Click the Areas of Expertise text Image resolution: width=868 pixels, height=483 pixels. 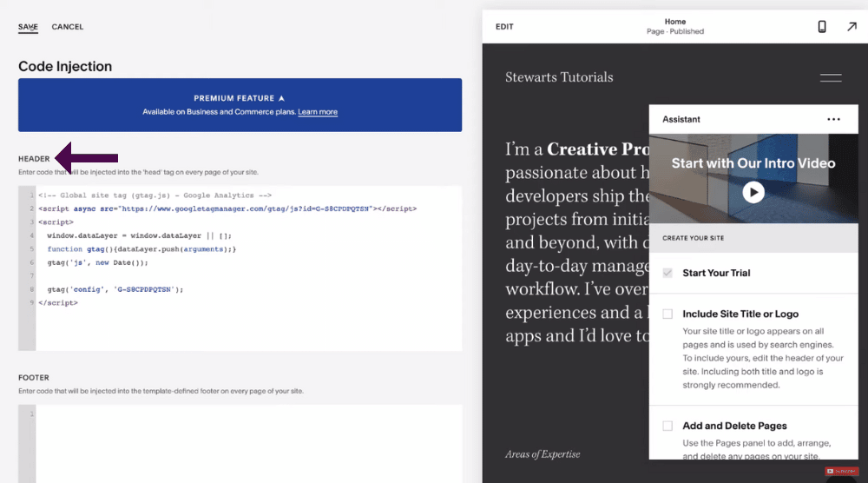pos(542,454)
